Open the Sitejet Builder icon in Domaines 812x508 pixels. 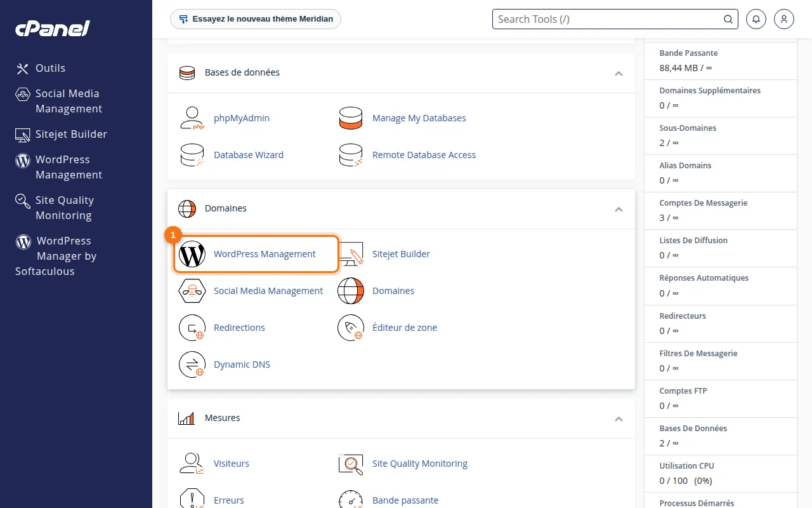coord(350,254)
